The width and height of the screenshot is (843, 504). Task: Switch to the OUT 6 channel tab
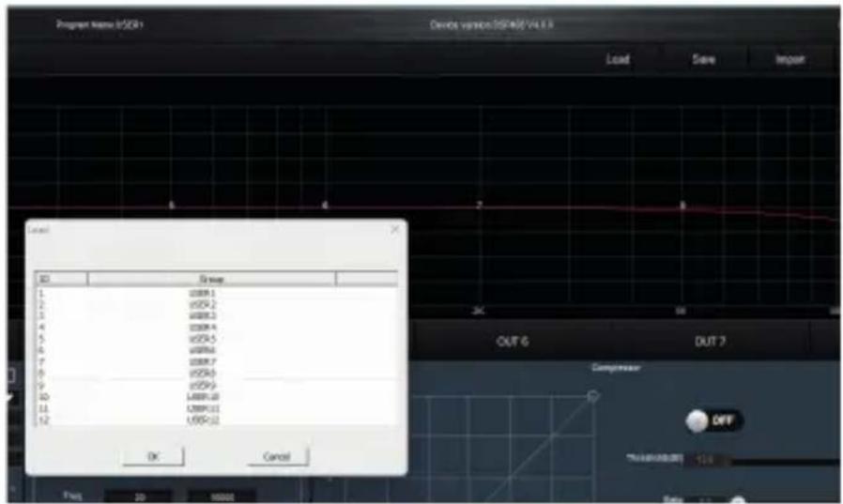[513, 342]
